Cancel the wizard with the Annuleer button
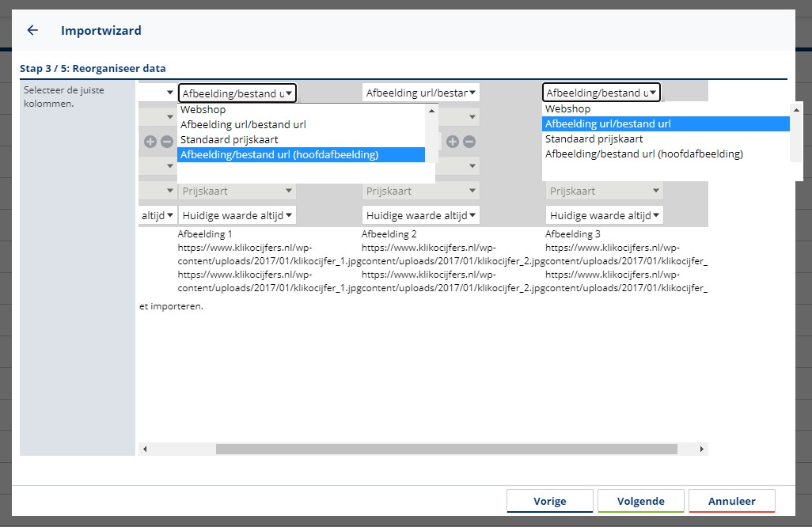The width and height of the screenshot is (812, 527). (x=731, y=501)
